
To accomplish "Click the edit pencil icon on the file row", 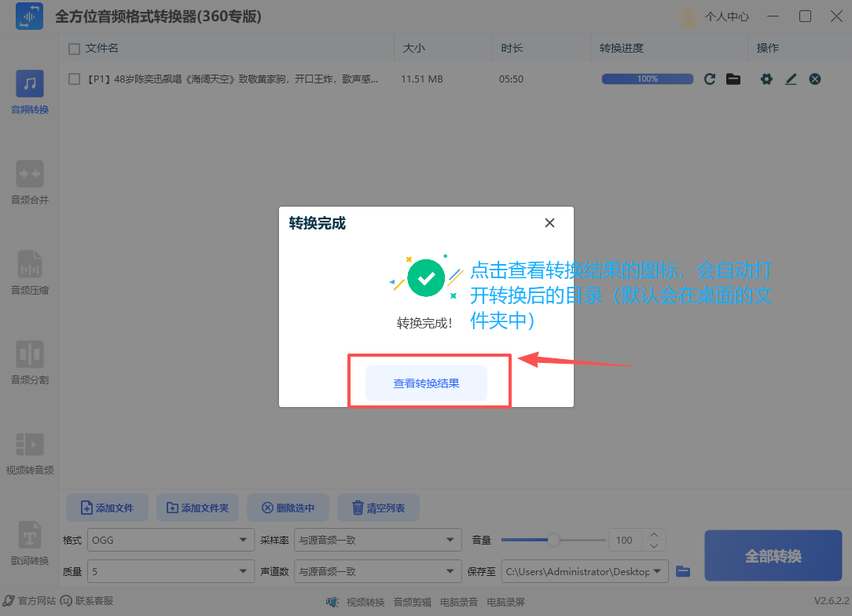I will click(791, 79).
